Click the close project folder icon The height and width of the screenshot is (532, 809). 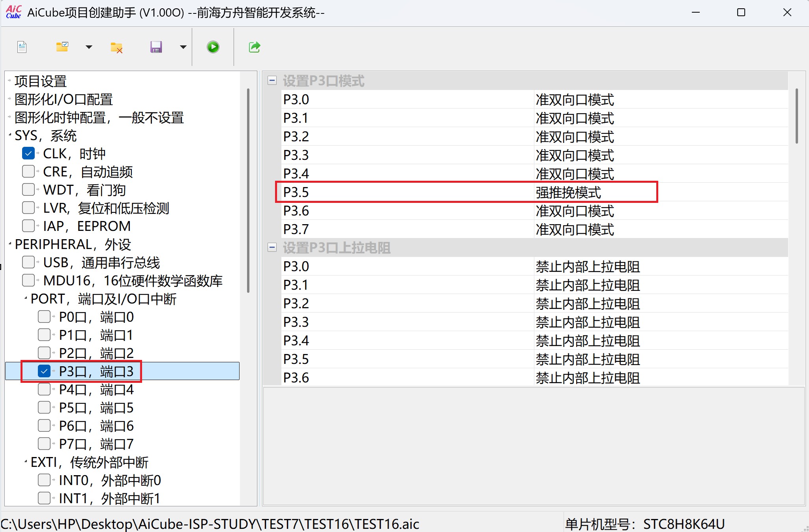116,48
